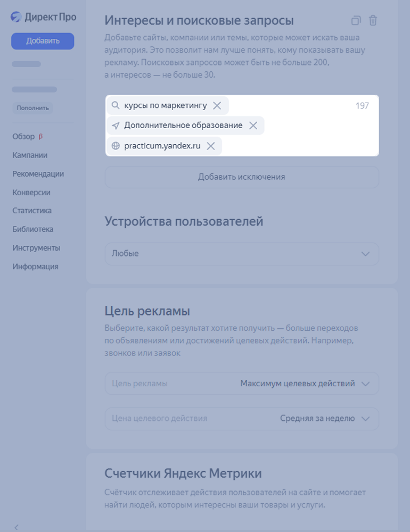410x532 pixels.
Task: Go to Конверсии in sidebar
Action: click(31, 193)
